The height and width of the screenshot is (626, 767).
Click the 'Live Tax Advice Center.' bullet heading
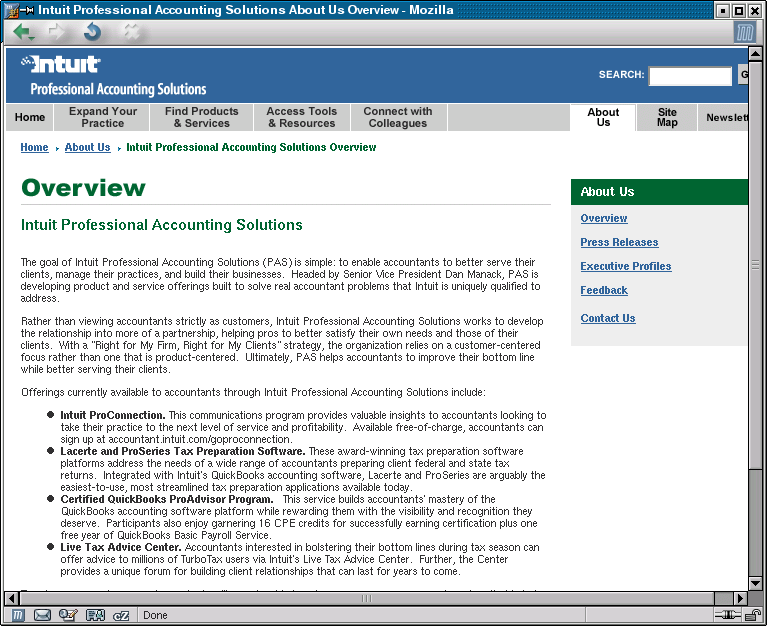(121, 547)
